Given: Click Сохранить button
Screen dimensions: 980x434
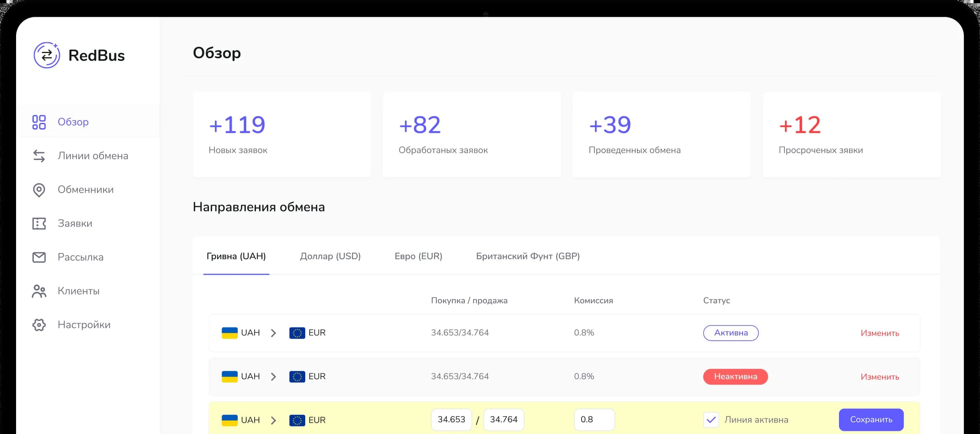Looking at the screenshot, I should point(871,420).
